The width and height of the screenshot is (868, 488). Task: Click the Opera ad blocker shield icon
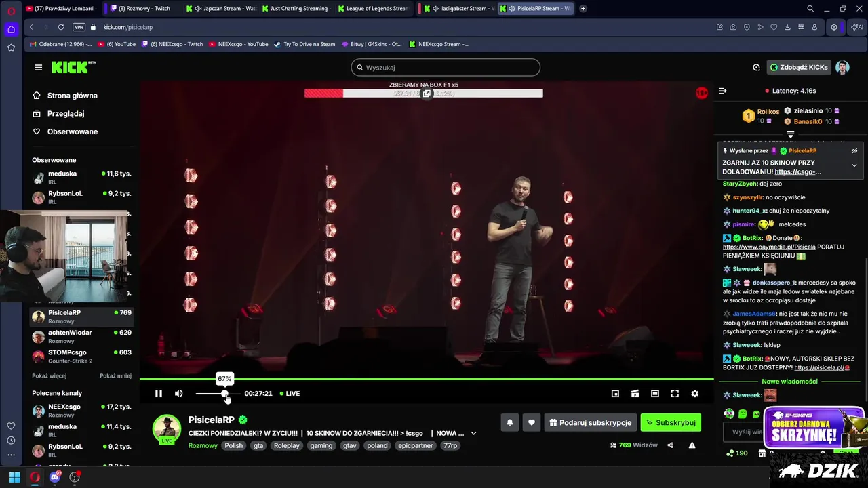coord(747,27)
